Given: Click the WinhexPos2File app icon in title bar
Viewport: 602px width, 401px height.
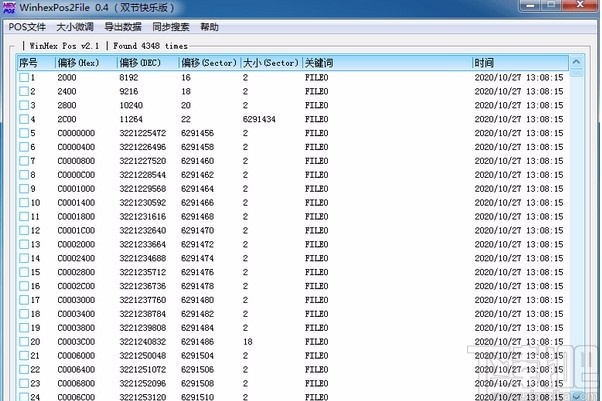Looking at the screenshot, I should [x=9, y=7].
